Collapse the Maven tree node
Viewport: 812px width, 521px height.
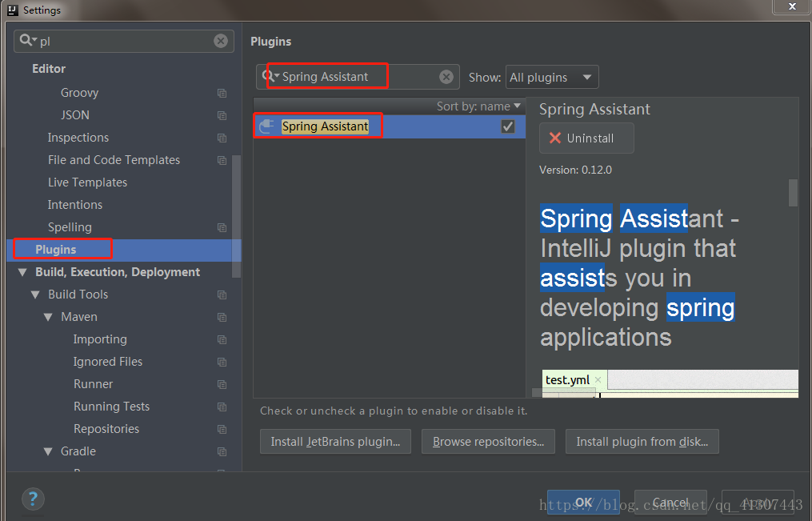(48, 317)
